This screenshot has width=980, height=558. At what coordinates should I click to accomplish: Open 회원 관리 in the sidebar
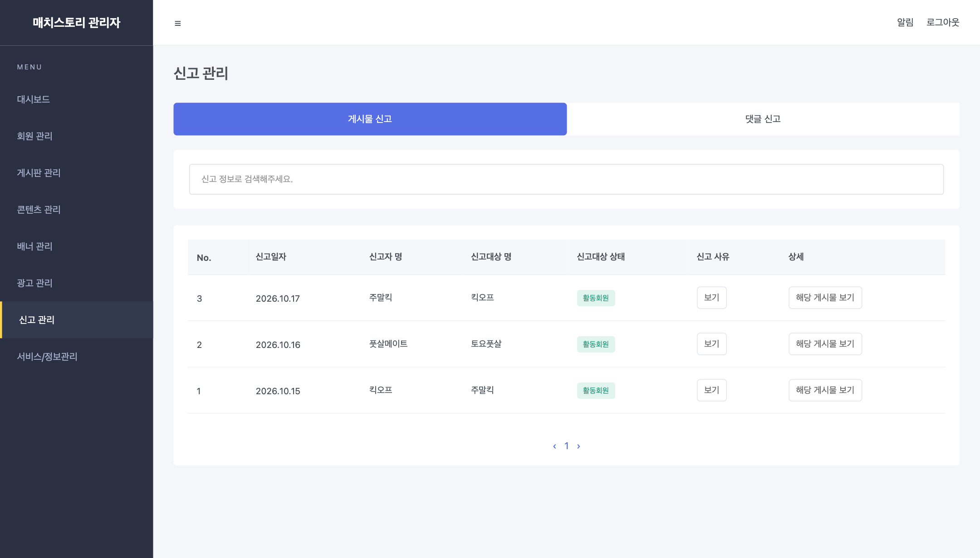(77, 136)
